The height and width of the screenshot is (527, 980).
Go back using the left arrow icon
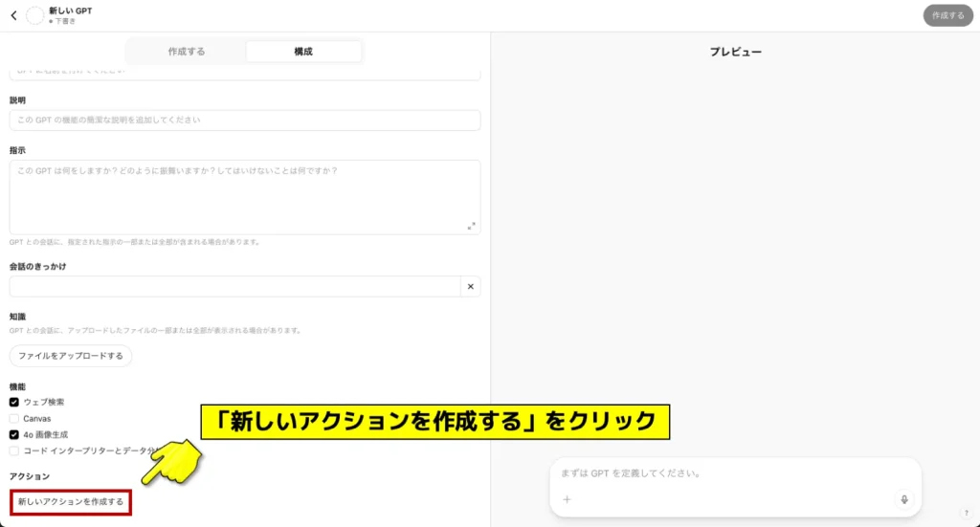tap(13, 15)
